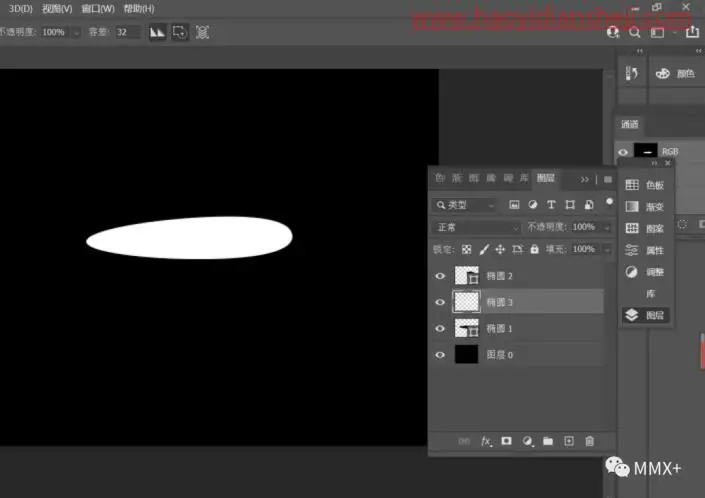Create new fill or adjustment layer icon

pyautogui.click(x=528, y=441)
